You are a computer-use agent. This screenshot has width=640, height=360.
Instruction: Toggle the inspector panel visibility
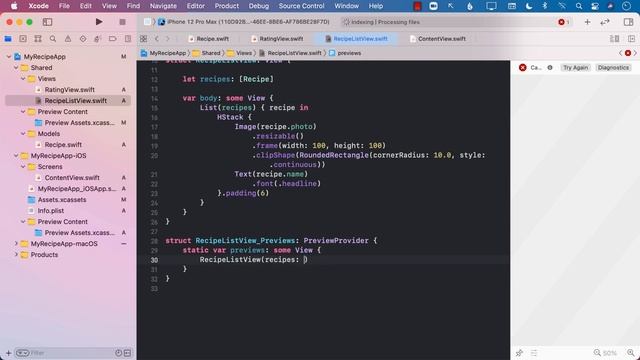pos(628,22)
